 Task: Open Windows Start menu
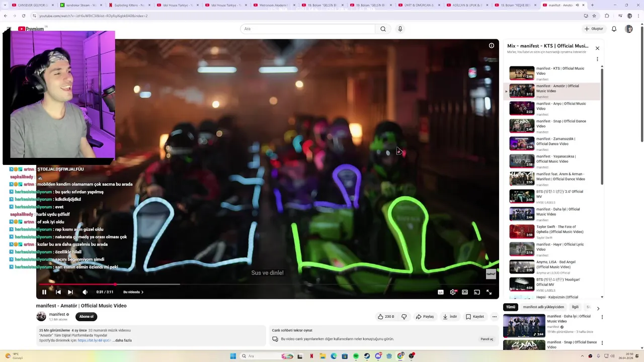click(233, 356)
